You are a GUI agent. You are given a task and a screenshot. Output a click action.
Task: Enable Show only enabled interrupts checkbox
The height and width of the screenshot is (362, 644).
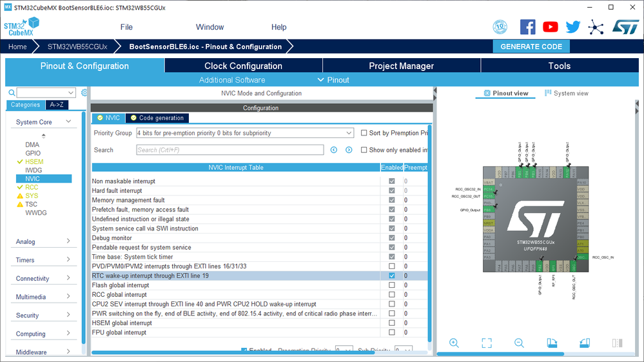pos(364,150)
